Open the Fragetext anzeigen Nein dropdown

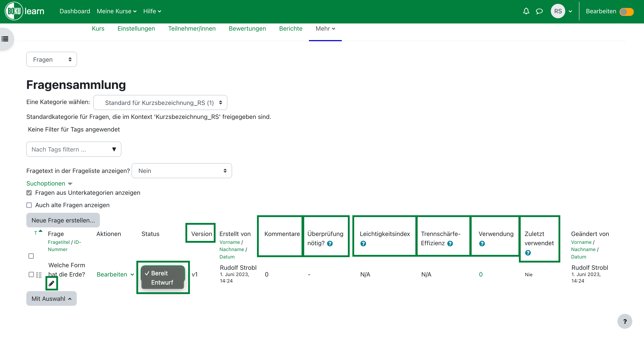pos(182,171)
